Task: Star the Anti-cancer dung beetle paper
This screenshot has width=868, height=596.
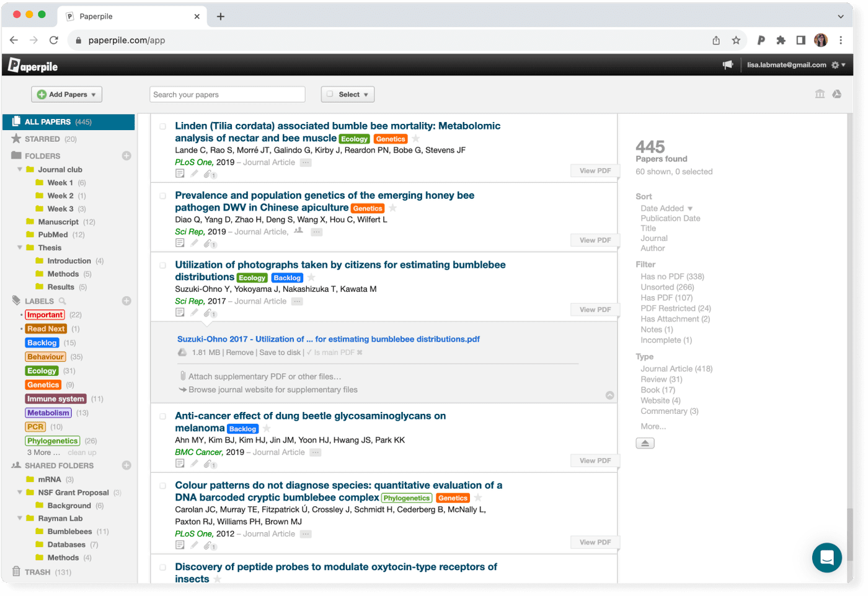Action: click(267, 427)
